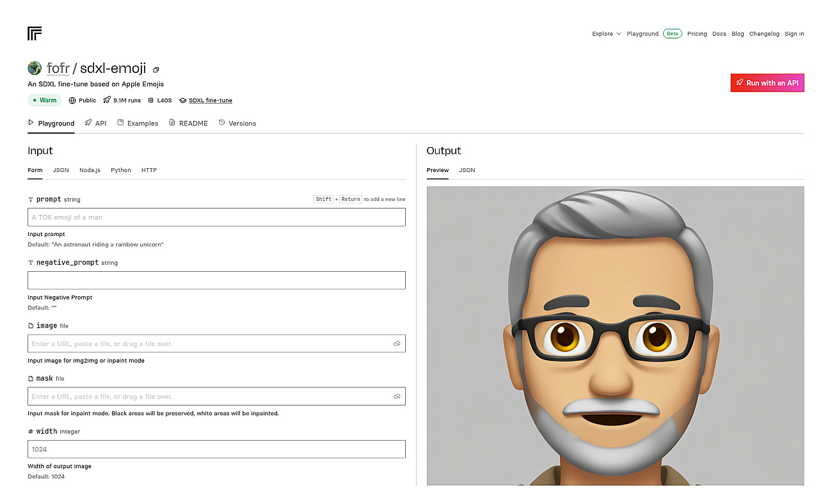Screen dimensions: 832x504
Task: Select the Playground tab
Action: point(51,123)
